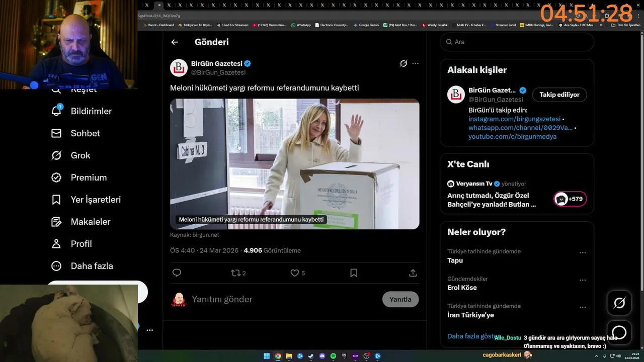Open Bildirimler notifications in the sidebar

[x=82, y=111]
